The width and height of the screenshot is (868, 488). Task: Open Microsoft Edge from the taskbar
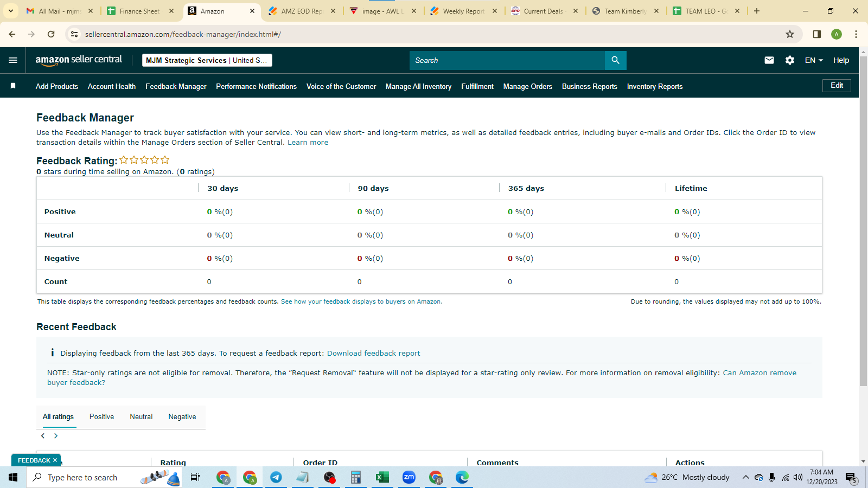point(462,477)
